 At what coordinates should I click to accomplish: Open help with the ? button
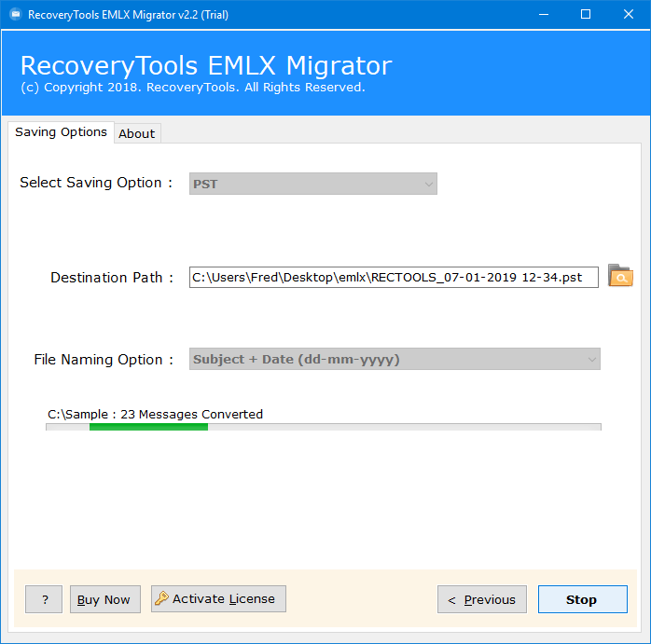pyautogui.click(x=44, y=599)
